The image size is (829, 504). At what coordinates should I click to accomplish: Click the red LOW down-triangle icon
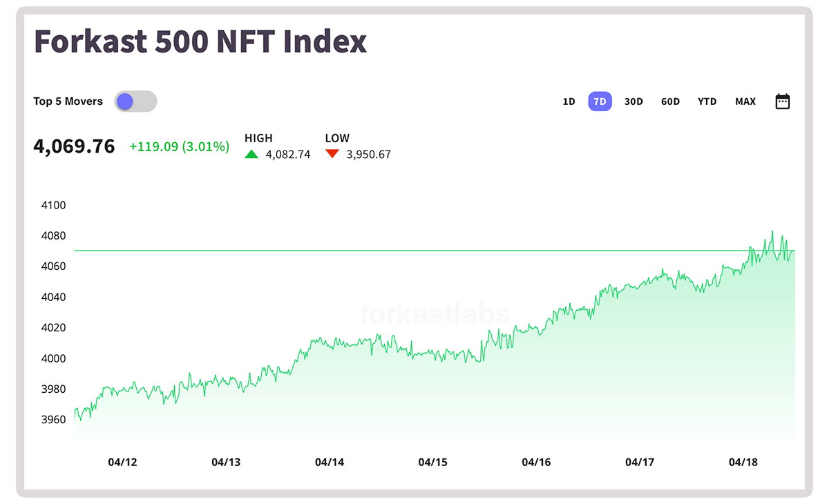pos(332,154)
